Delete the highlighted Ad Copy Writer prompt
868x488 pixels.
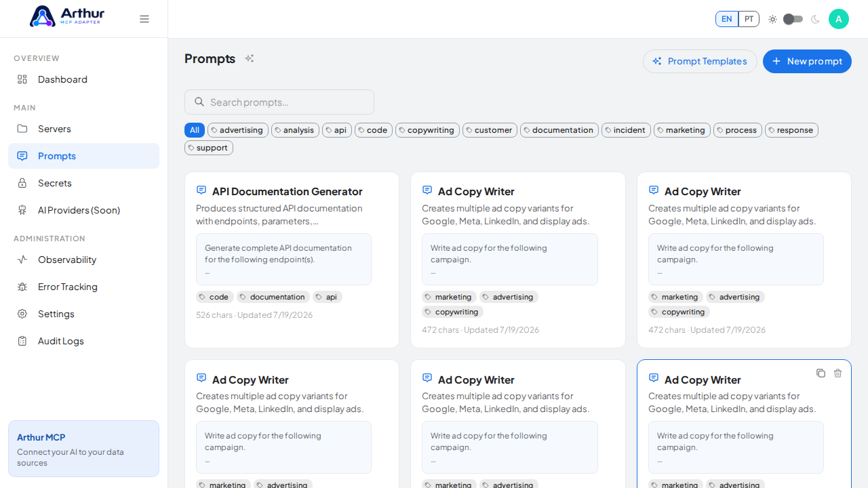[837, 373]
